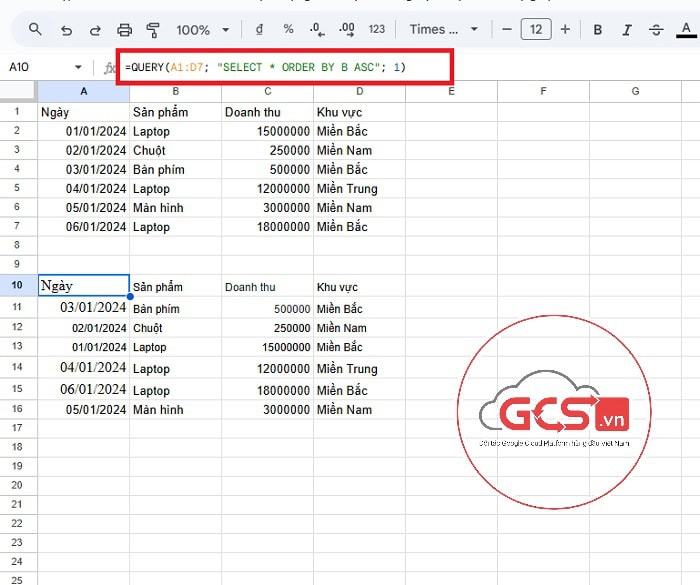The height and width of the screenshot is (585, 700).
Task: Increase font size with plus button
Action: (565, 30)
